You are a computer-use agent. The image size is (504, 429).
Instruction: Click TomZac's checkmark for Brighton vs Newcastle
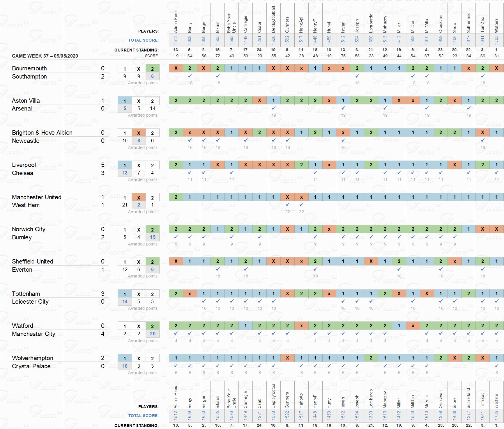click(482, 140)
